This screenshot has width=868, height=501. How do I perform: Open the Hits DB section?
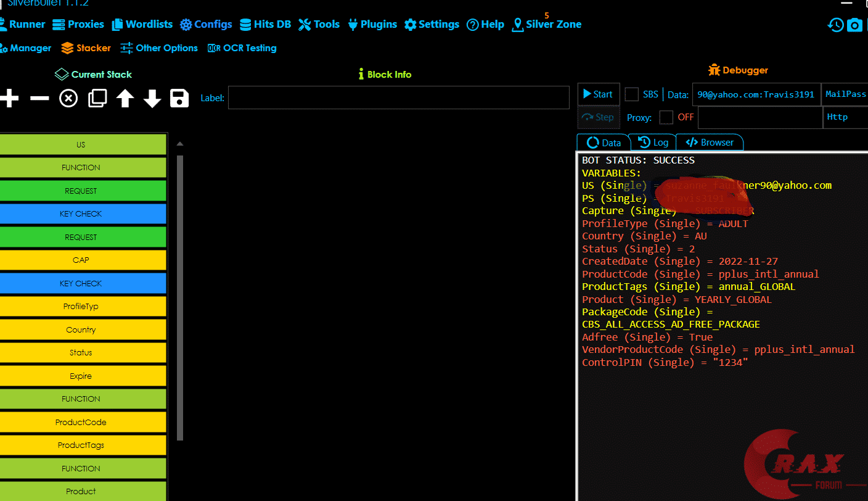click(x=265, y=25)
